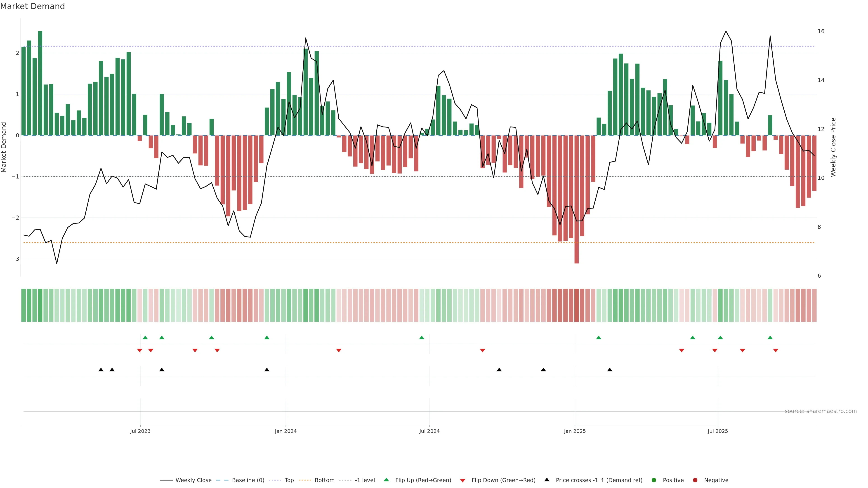Image resolution: width=868 pixels, height=488 pixels.
Task: Click the green Positive dot in legend
Action: [654, 480]
